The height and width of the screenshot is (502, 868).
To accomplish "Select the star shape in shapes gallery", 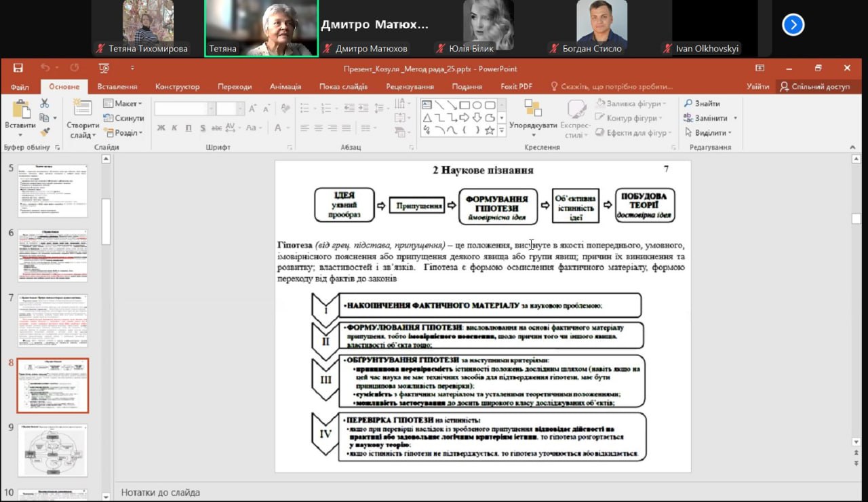I will pos(490,130).
